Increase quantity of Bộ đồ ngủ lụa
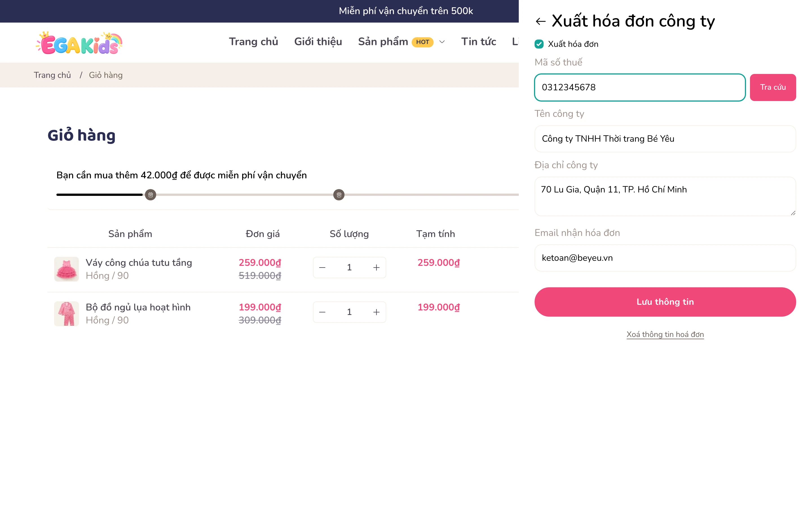Image resolution: width=812 pixels, height=508 pixels. tap(376, 312)
